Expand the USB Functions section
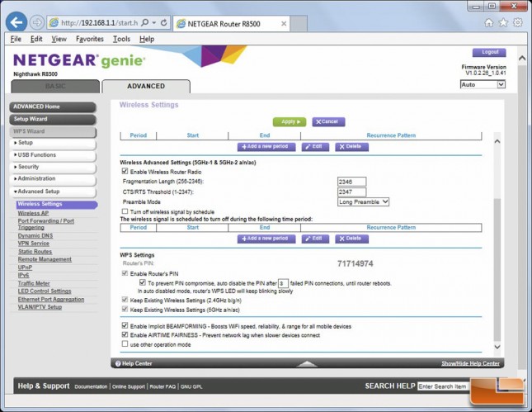Screen dimensions: 532x412 pos(53,155)
